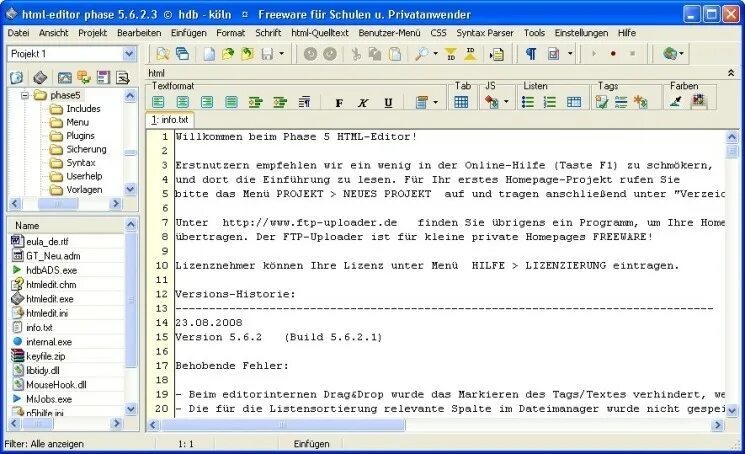Click the right-align text icon
Screen dimensions: 745x454
207,102
